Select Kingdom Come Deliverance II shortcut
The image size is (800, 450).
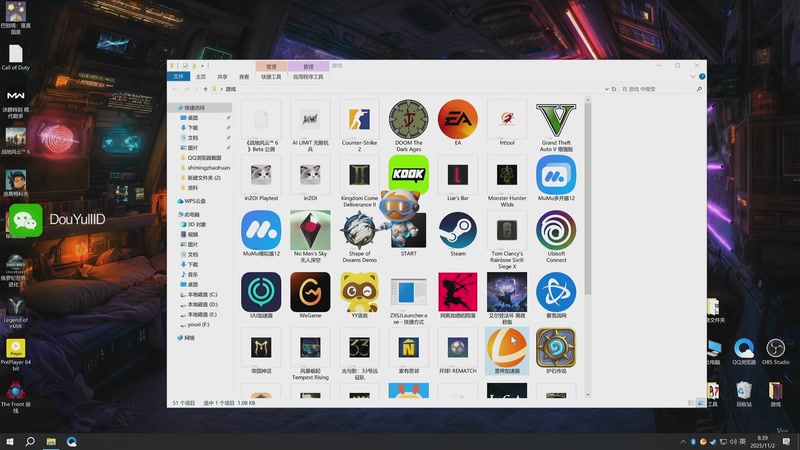pos(359,181)
